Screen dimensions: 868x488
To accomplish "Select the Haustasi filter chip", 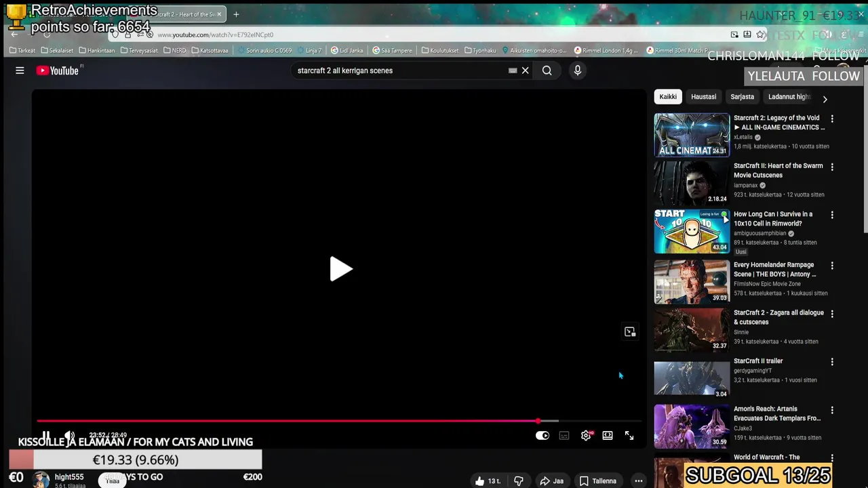I will (703, 97).
